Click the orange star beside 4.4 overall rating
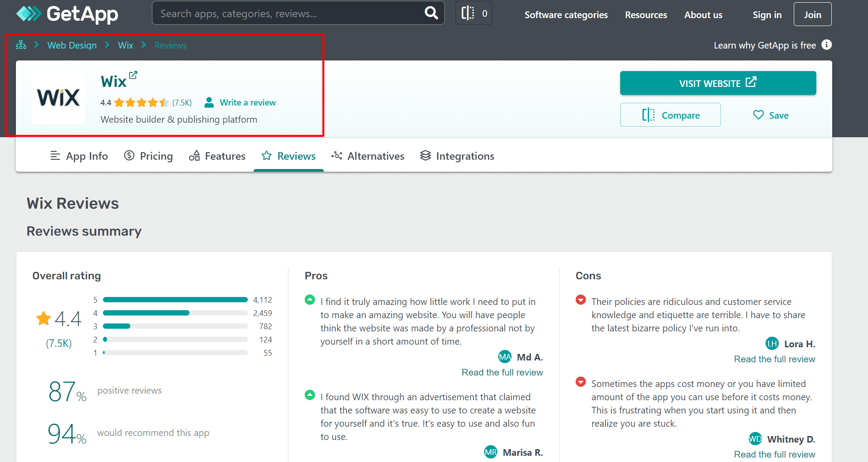This screenshot has height=462, width=868. coord(43,319)
